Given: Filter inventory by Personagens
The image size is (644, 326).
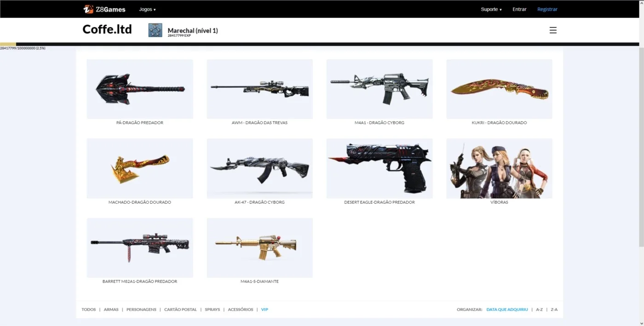Looking at the screenshot, I should [141, 309].
